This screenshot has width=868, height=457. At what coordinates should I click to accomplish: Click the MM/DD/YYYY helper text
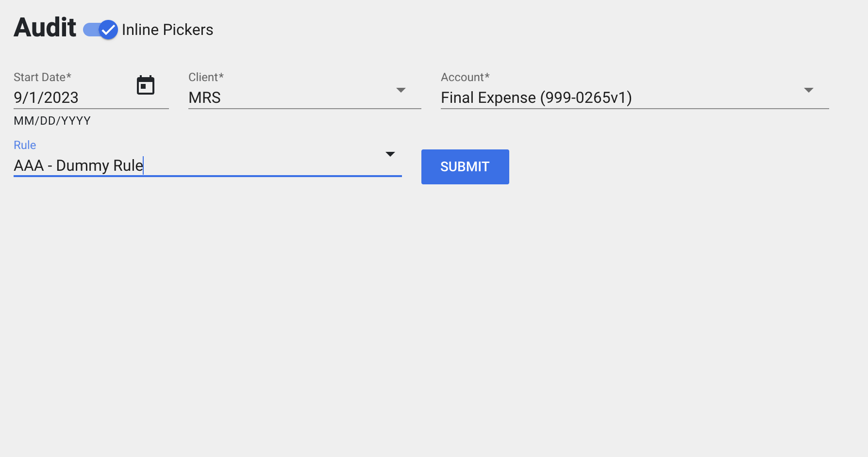pyautogui.click(x=52, y=121)
